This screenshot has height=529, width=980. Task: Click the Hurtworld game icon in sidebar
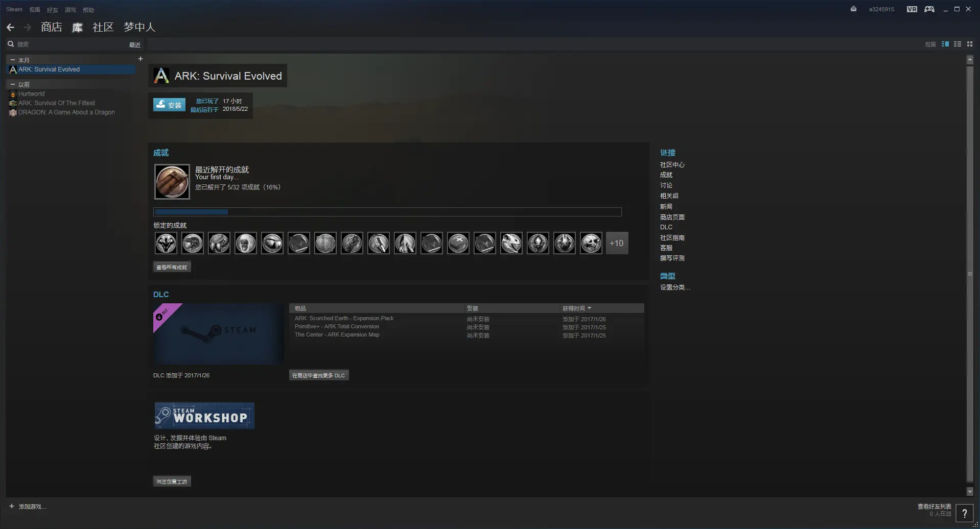[13, 94]
